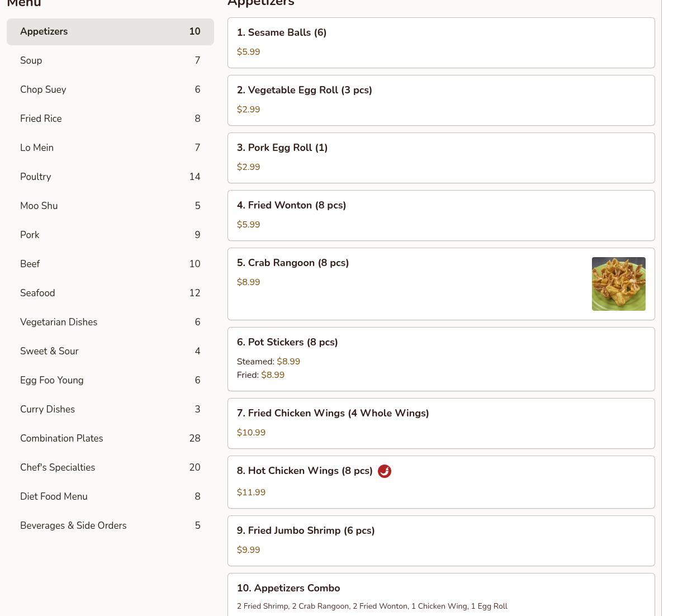
Task: View the Crab Rangoon photo thumbnail
Action: tap(619, 284)
